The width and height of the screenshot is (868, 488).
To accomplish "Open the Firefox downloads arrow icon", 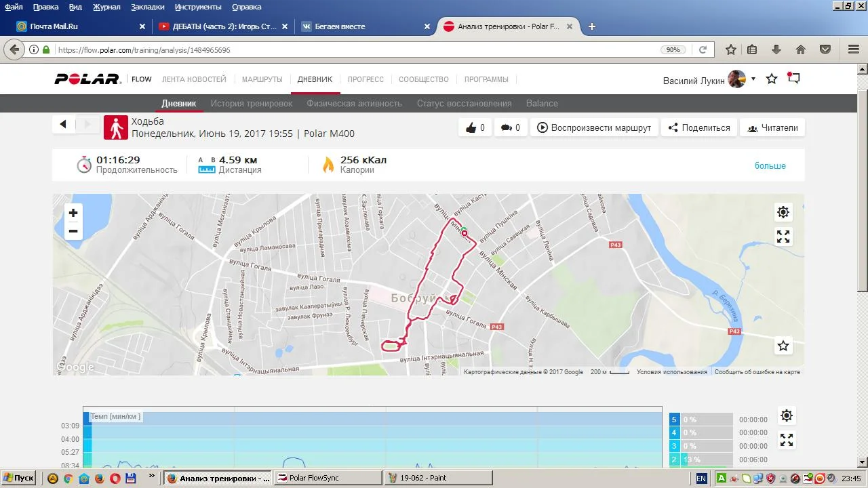I will coord(776,49).
